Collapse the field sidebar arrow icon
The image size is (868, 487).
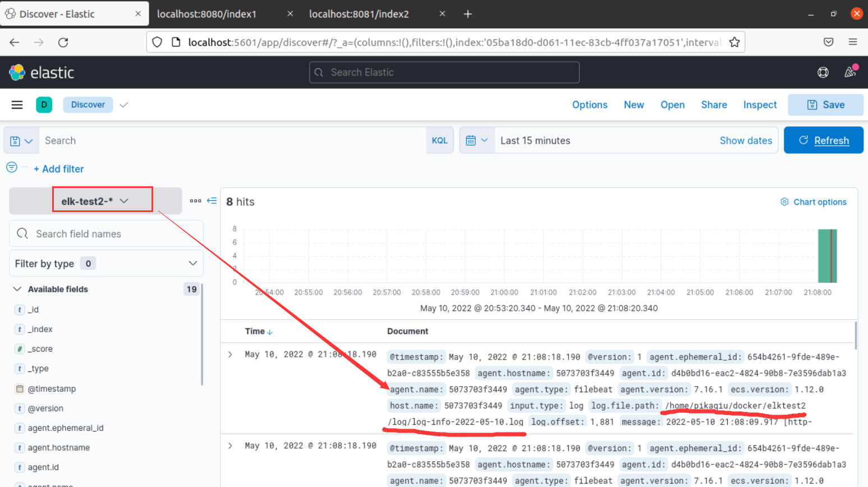(x=212, y=200)
